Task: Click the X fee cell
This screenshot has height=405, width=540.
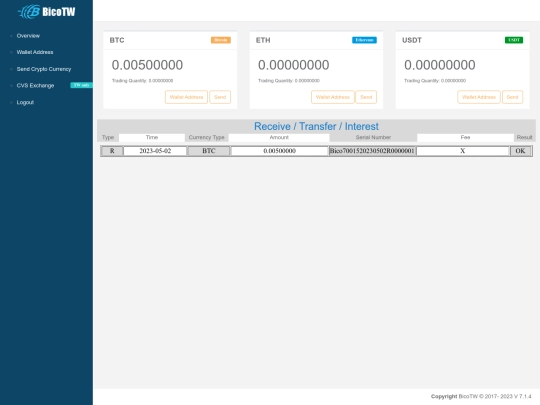Action: click(463, 151)
